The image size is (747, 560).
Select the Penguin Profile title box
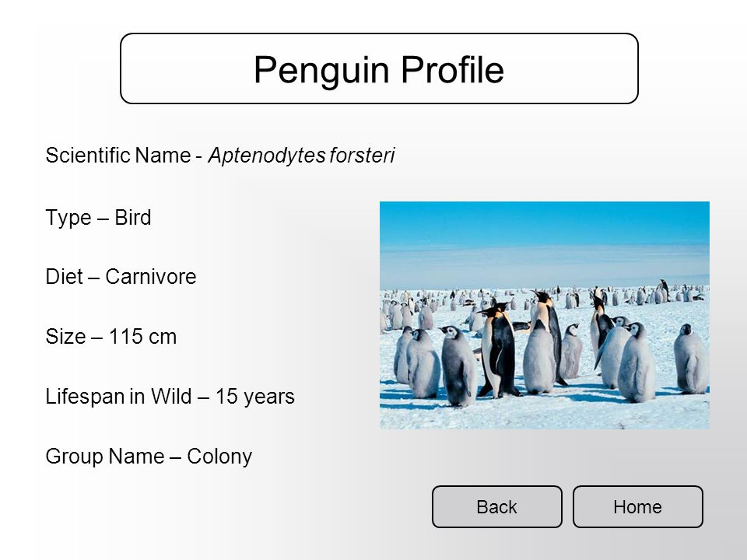coord(379,68)
